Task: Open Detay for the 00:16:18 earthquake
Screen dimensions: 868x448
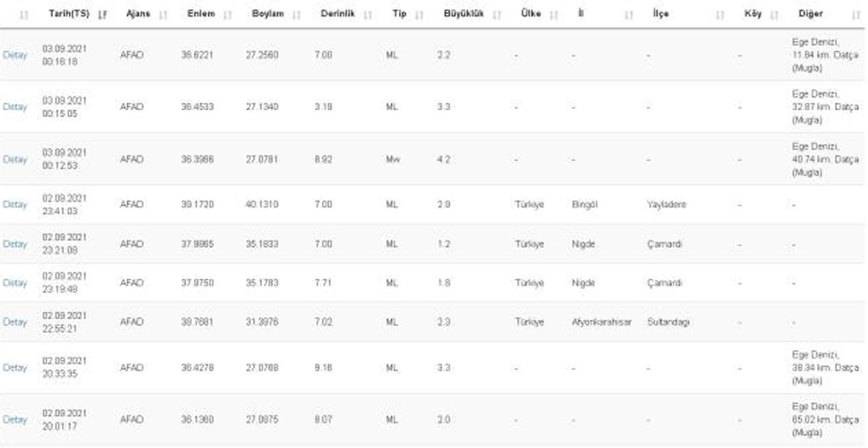Action: [x=14, y=55]
